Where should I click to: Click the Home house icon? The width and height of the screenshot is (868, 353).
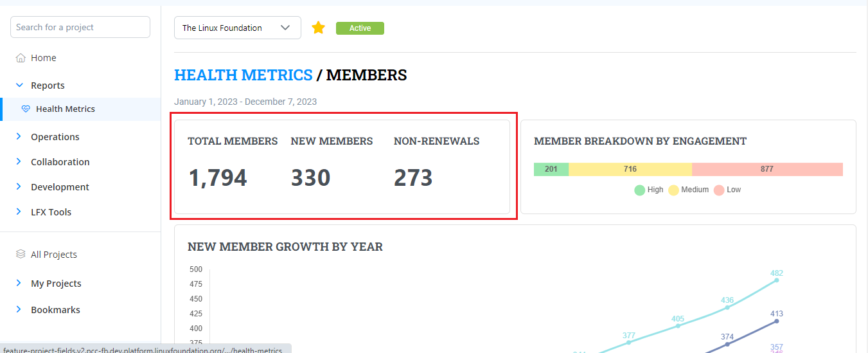(x=21, y=58)
